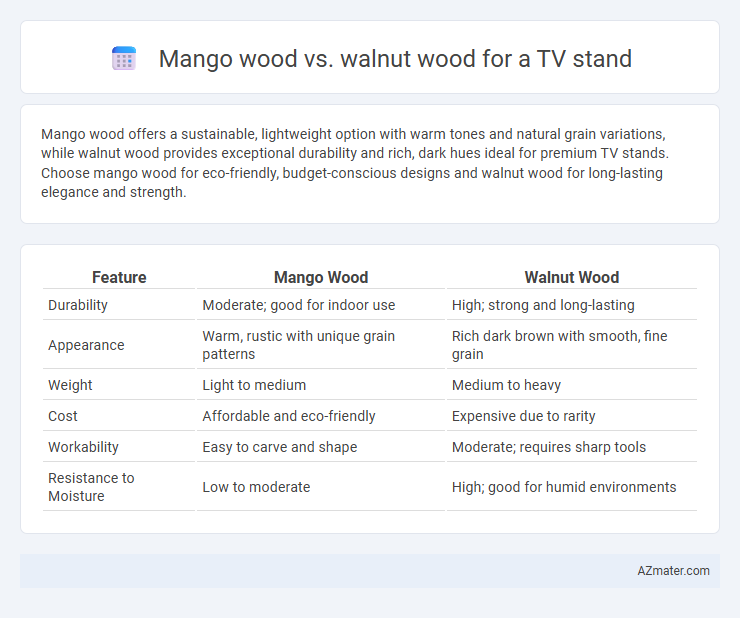Click the calendar grid icon beside the title
The height and width of the screenshot is (618, 740).
point(124,59)
